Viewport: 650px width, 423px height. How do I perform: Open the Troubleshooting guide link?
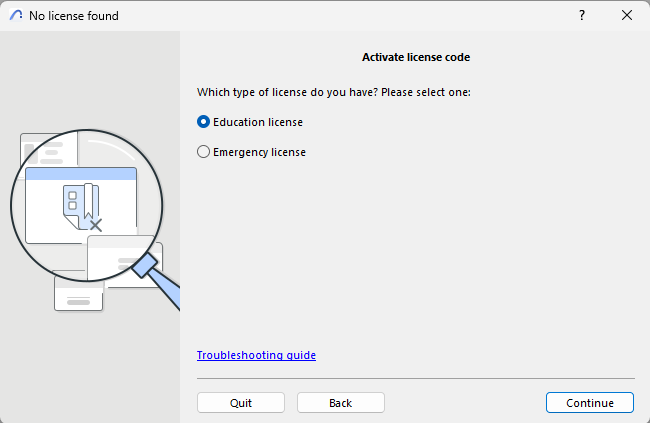pyautogui.click(x=256, y=355)
